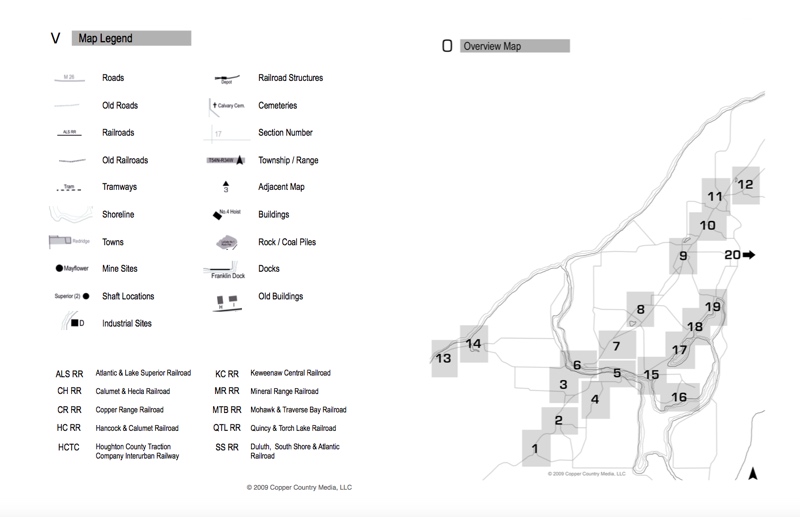Click the Old Buildings legend symbol

(227, 302)
